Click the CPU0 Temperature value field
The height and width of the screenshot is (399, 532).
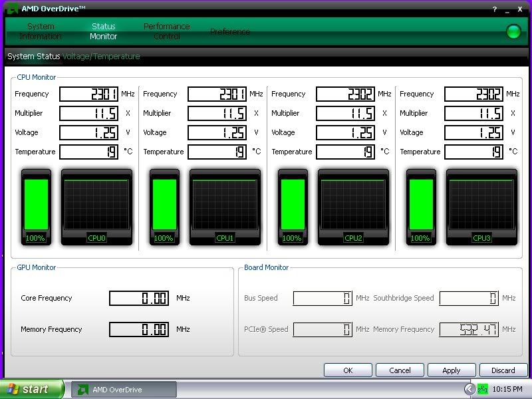pyautogui.click(x=89, y=152)
